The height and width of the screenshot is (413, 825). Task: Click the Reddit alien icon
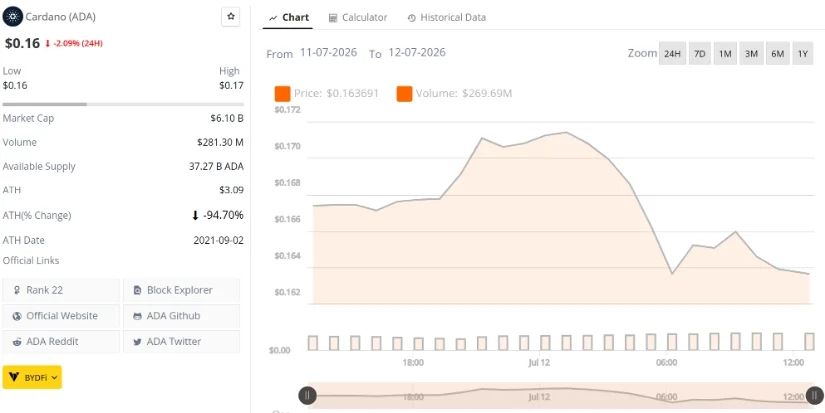point(17,342)
